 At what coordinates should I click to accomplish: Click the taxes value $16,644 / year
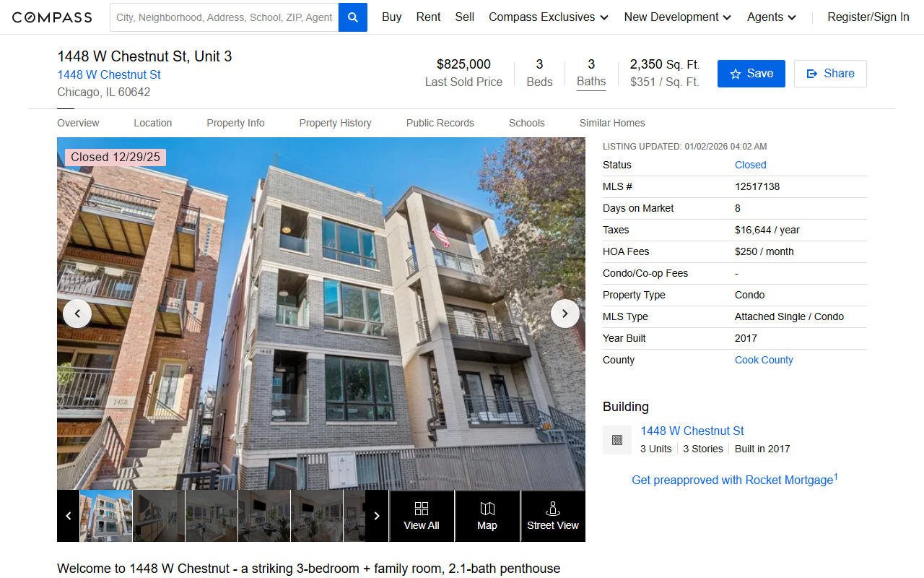pyautogui.click(x=767, y=230)
